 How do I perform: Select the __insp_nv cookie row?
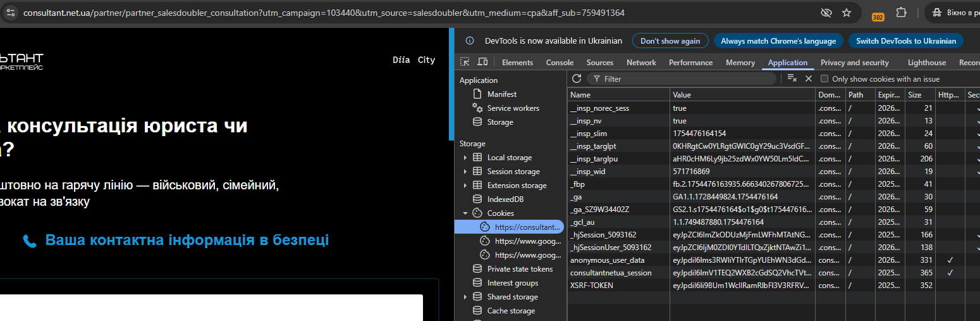click(773, 121)
